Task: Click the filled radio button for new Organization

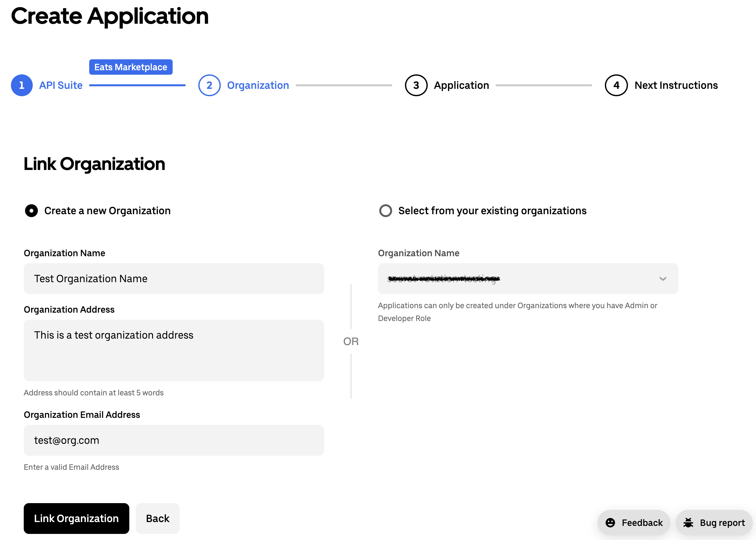Action: (30, 210)
